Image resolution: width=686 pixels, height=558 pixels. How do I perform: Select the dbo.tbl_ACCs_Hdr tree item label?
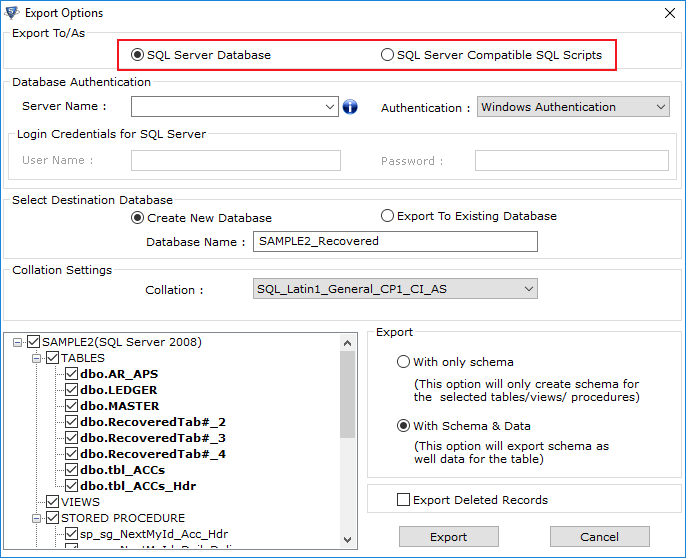[138, 486]
